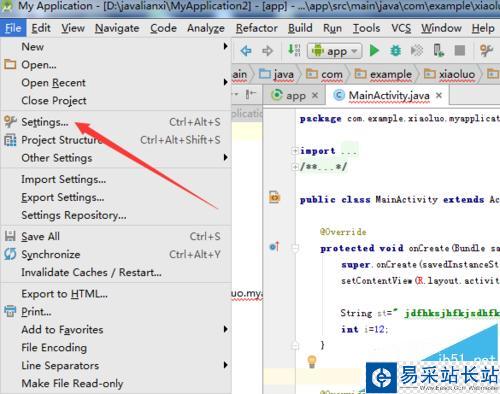Open the File menu

[13, 28]
